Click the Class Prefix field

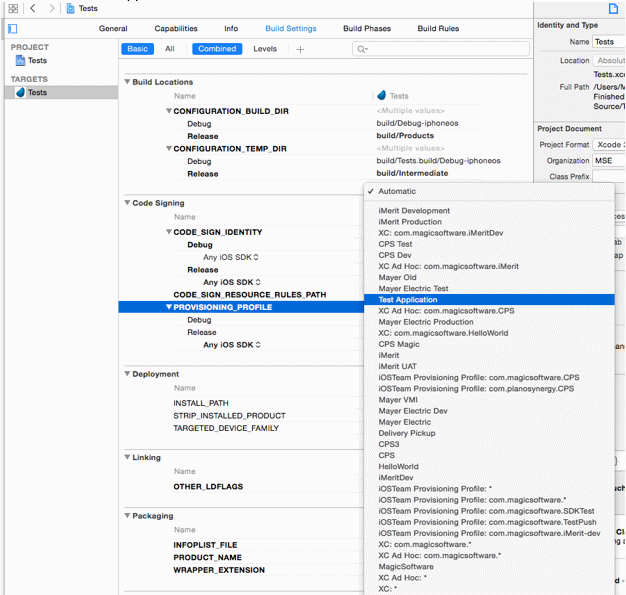coord(608,177)
